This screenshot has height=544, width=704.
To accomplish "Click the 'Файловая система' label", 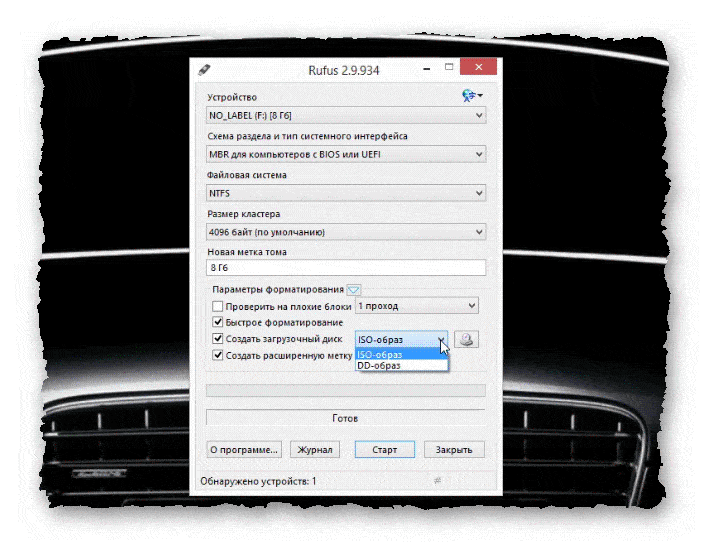I will [246, 175].
